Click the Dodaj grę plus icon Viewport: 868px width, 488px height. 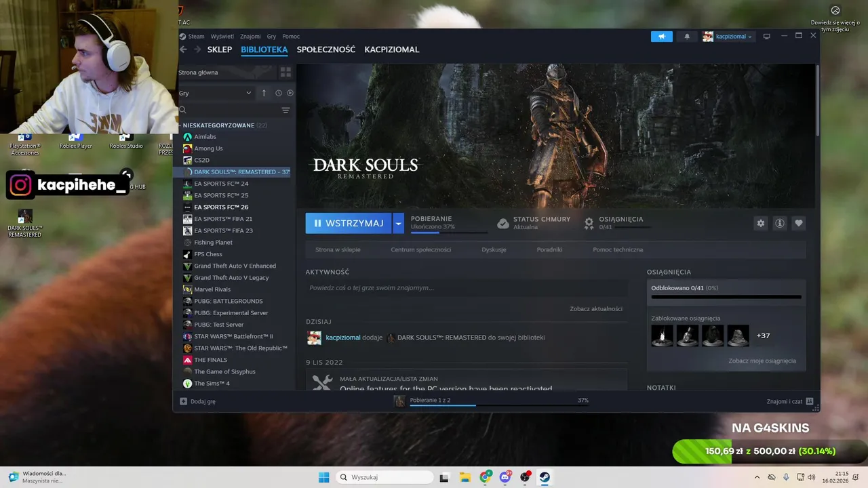[x=183, y=401]
